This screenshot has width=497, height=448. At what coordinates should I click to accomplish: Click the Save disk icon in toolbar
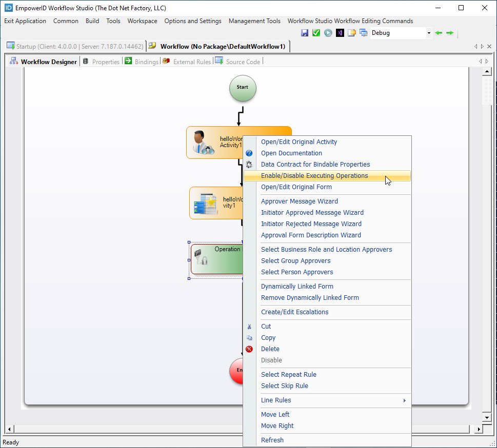click(305, 33)
